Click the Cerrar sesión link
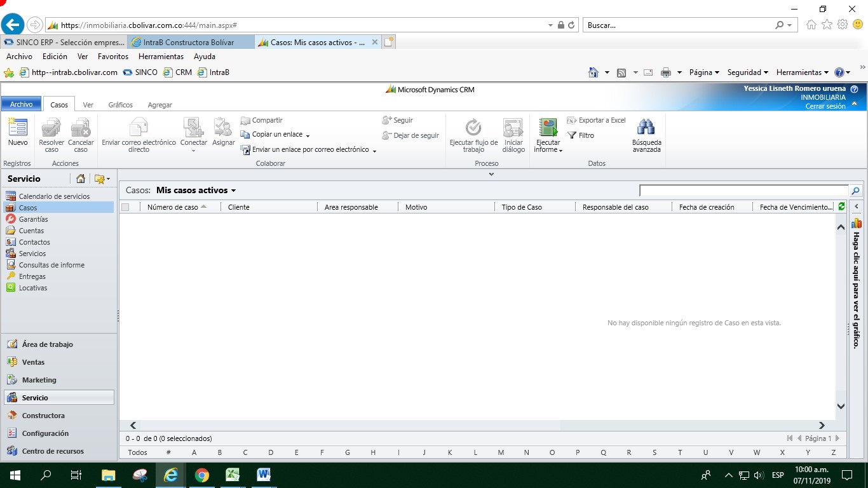 825,106
